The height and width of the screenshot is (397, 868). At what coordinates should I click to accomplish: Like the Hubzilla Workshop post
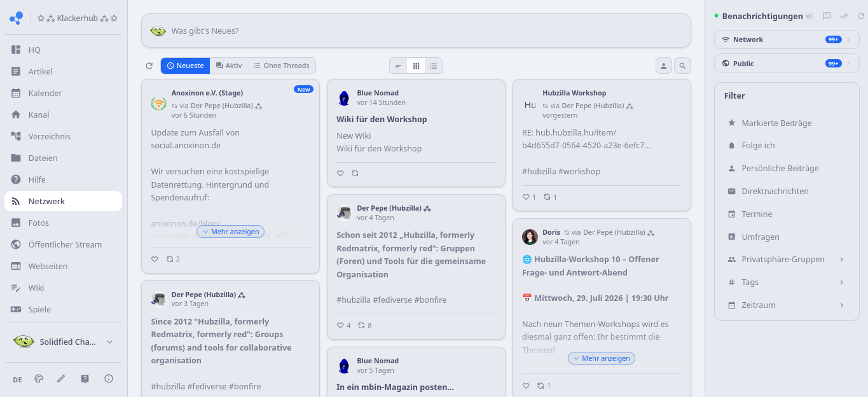526,197
